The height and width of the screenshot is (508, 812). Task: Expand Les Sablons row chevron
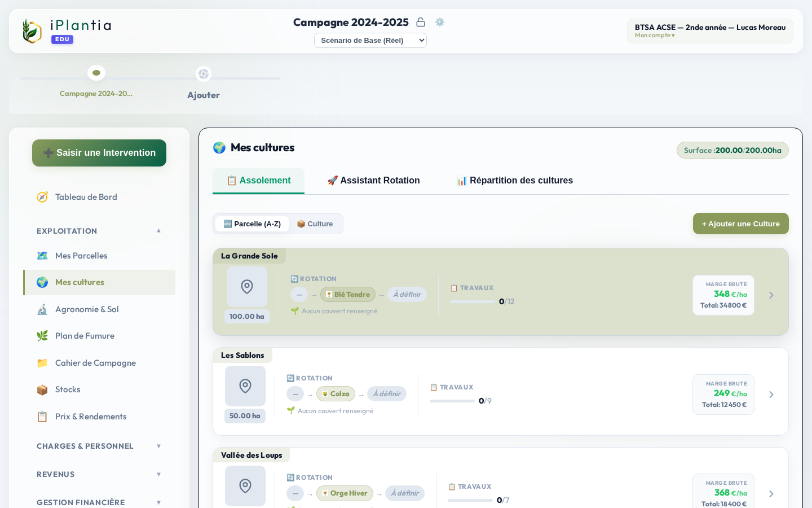click(771, 395)
